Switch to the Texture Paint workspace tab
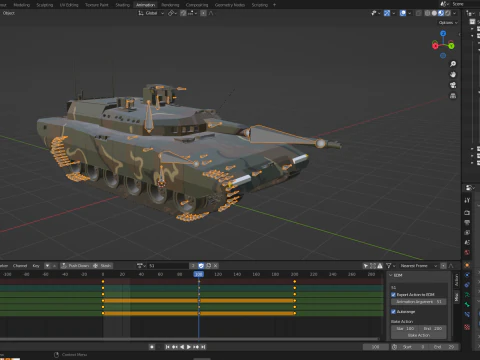The image size is (480, 360). 97,5
